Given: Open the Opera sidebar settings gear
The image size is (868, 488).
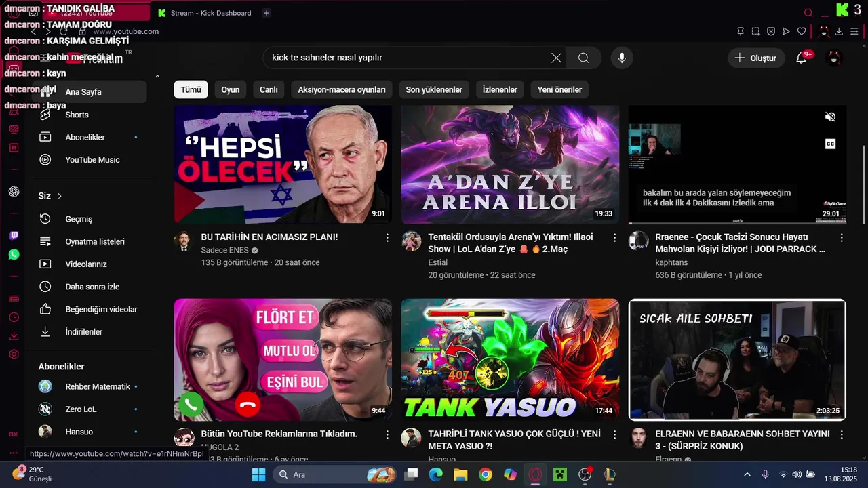Looking at the screenshot, I should pos(14,354).
